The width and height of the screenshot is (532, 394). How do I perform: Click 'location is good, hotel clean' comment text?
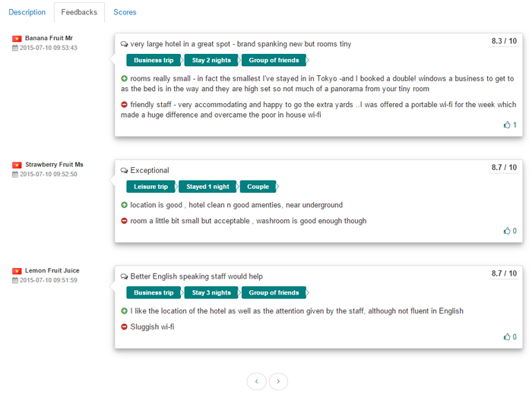click(x=236, y=205)
